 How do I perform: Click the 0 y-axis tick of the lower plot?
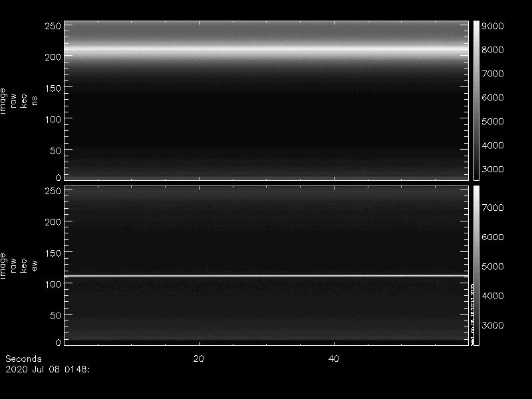(x=58, y=342)
